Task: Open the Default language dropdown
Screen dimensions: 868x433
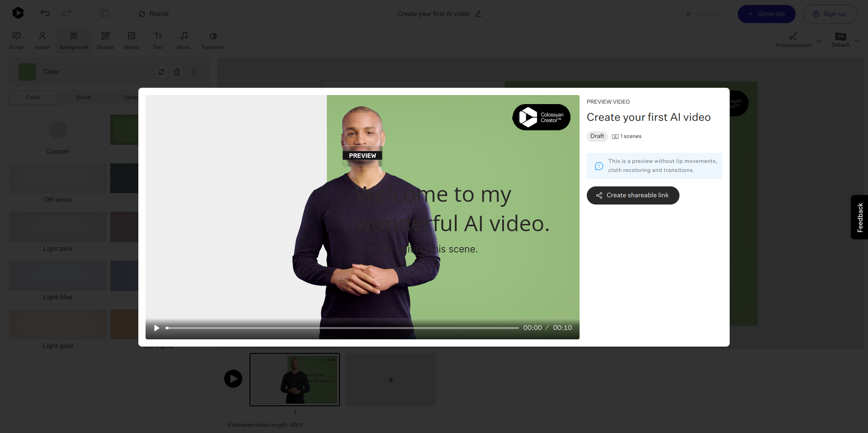Action: pos(858,41)
